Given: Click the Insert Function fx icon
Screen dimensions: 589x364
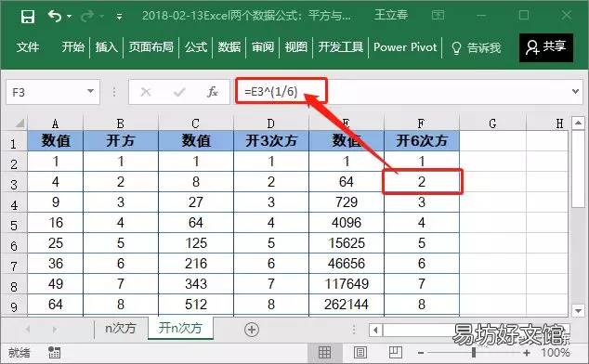Looking at the screenshot, I should [x=212, y=92].
